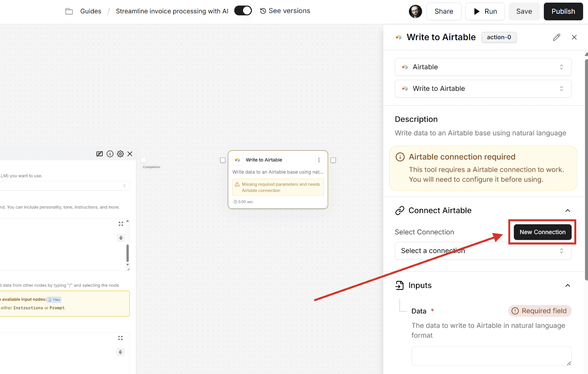
Task: Click the Files input node chip
Action: click(54, 300)
